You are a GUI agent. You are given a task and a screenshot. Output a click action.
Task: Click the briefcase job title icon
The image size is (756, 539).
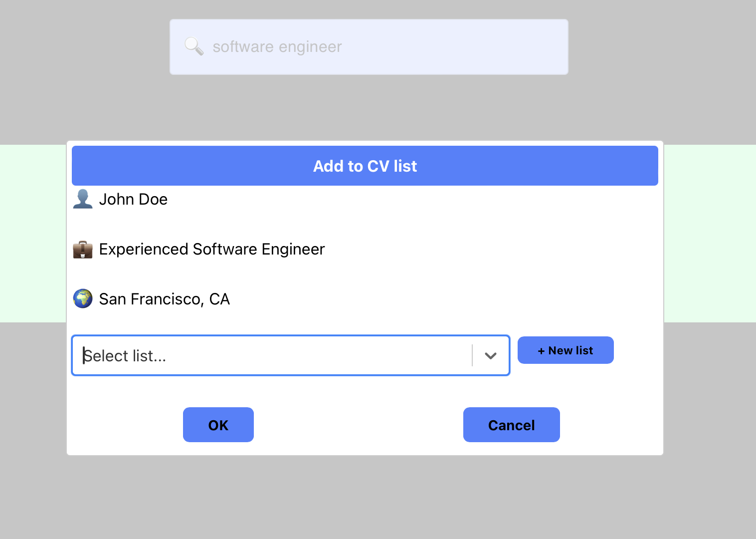pos(83,249)
